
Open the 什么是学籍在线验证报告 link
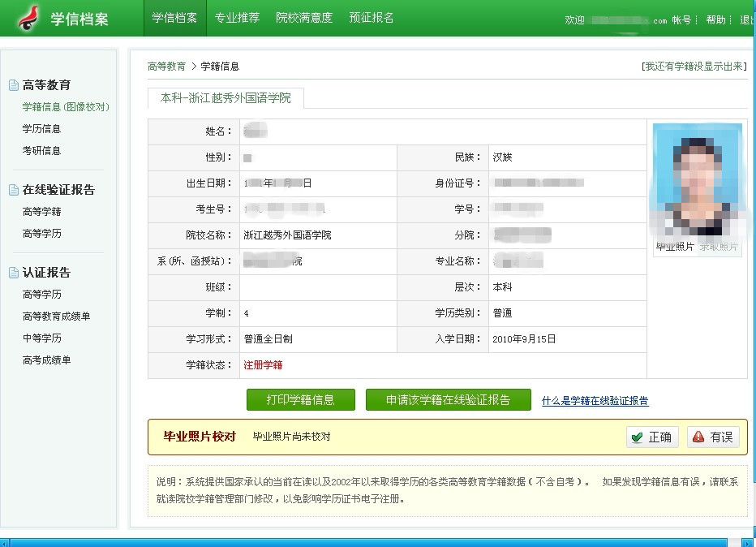click(x=595, y=401)
